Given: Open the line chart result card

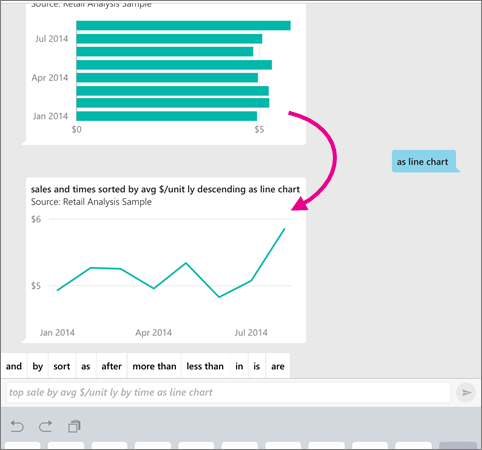Looking at the screenshot, I should 166,260.
